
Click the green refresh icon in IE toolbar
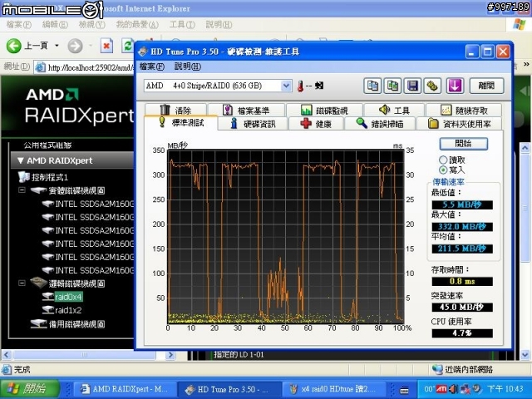tap(128, 46)
